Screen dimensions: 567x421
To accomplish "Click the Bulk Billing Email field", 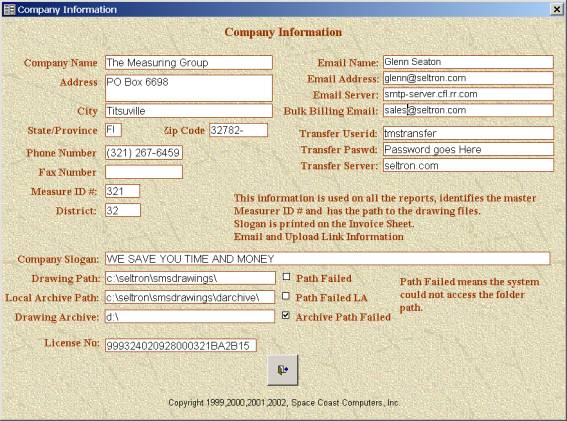I will 468,110.
